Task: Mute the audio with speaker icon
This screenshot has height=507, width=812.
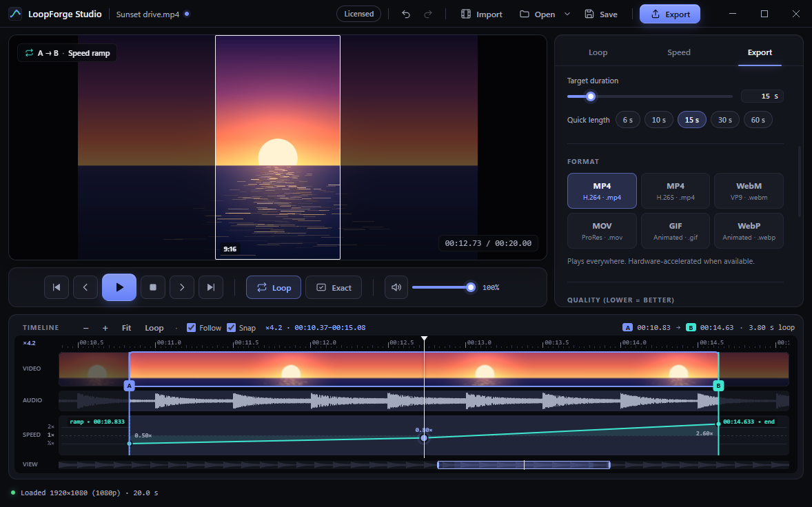Action: [x=396, y=287]
